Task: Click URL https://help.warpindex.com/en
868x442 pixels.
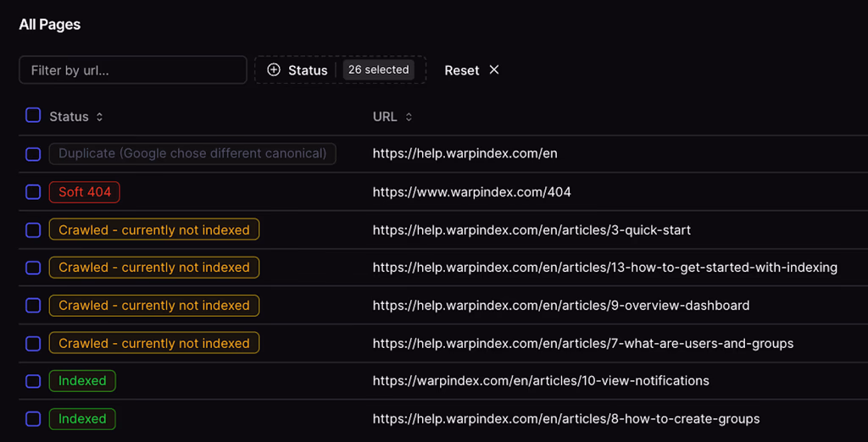Action: tap(465, 154)
